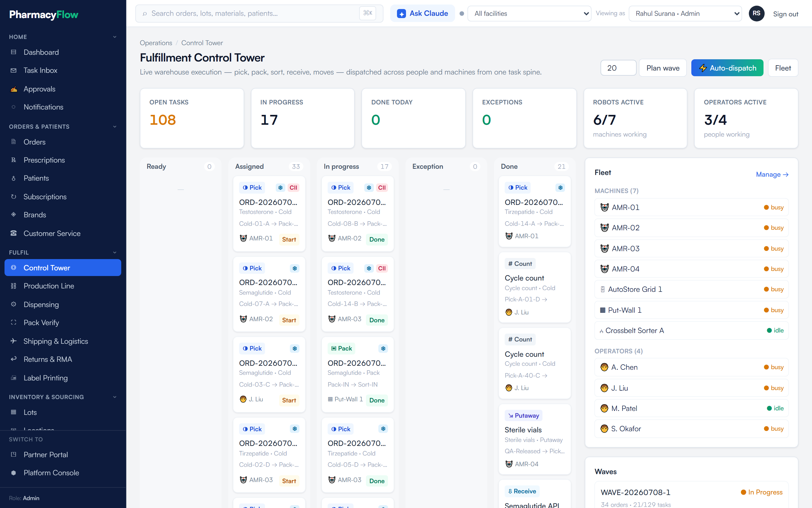This screenshot has height=508, width=812.
Task: Open Dashboard from the sidebar
Action: 63,52
